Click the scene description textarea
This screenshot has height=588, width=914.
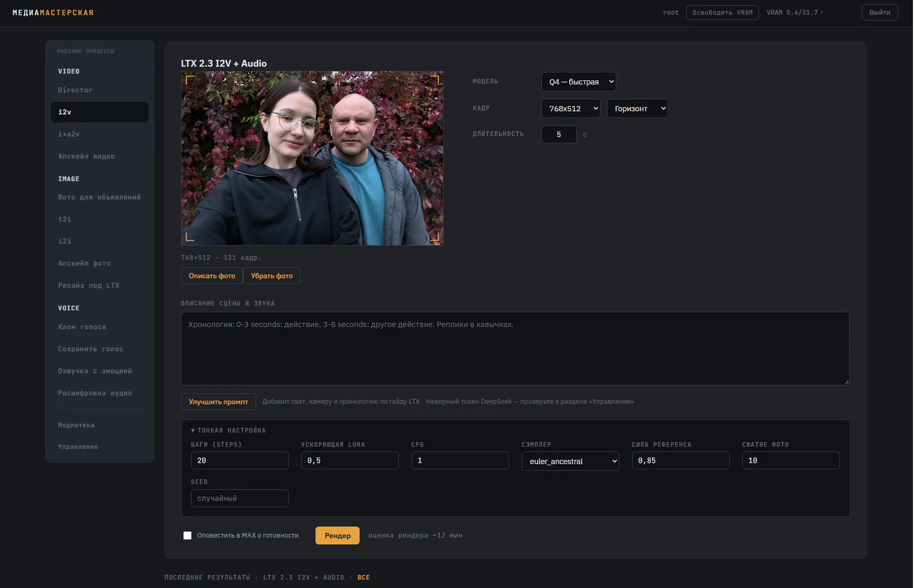515,349
